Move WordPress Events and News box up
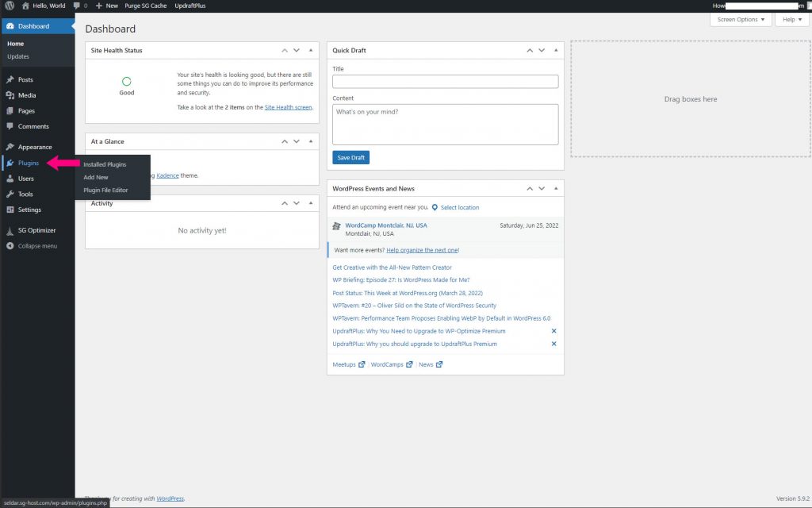The image size is (812, 508). click(x=529, y=189)
